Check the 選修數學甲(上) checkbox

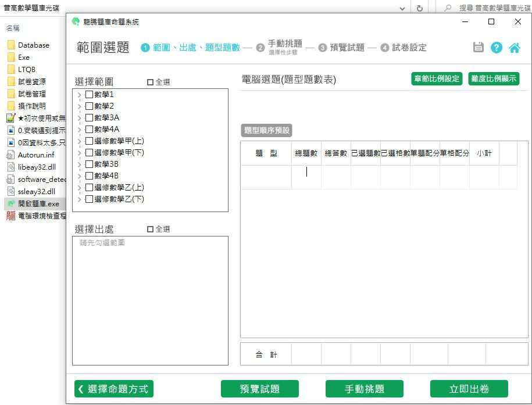(89, 141)
